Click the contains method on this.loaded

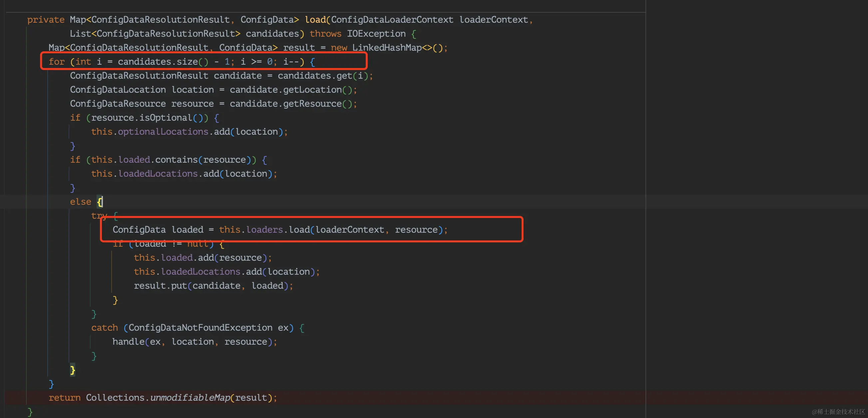(176, 160)
